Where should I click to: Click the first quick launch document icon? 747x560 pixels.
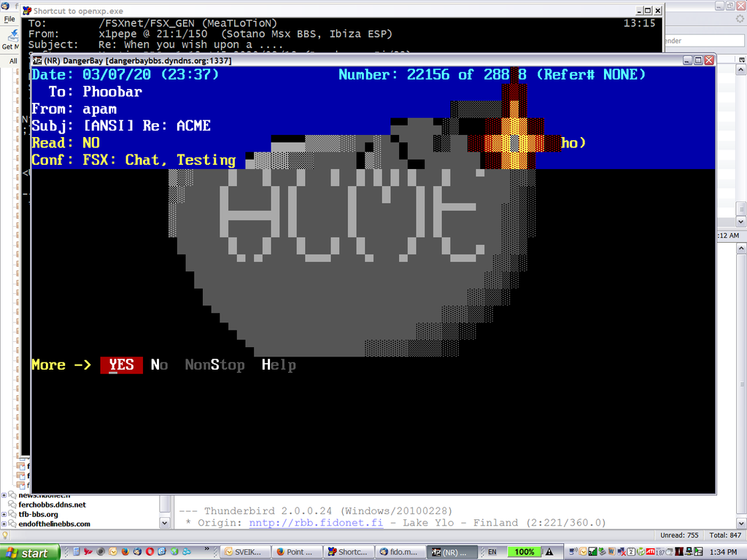[76, 551]
